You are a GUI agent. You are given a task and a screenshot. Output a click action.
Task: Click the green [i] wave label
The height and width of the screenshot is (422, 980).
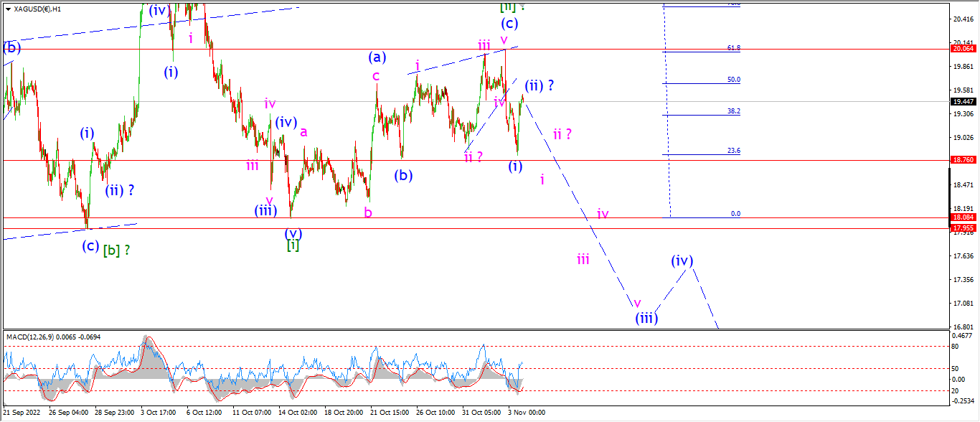click(293, 245)
